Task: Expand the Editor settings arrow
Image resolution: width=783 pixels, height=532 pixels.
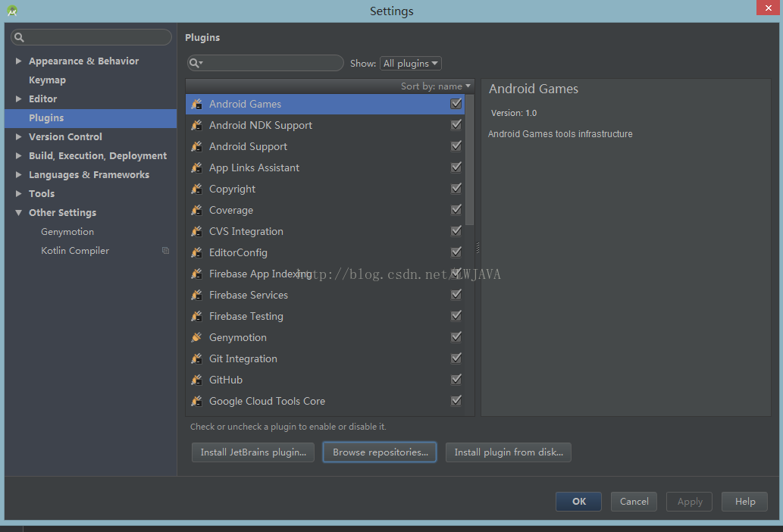Action: click(x=18, y=99)
